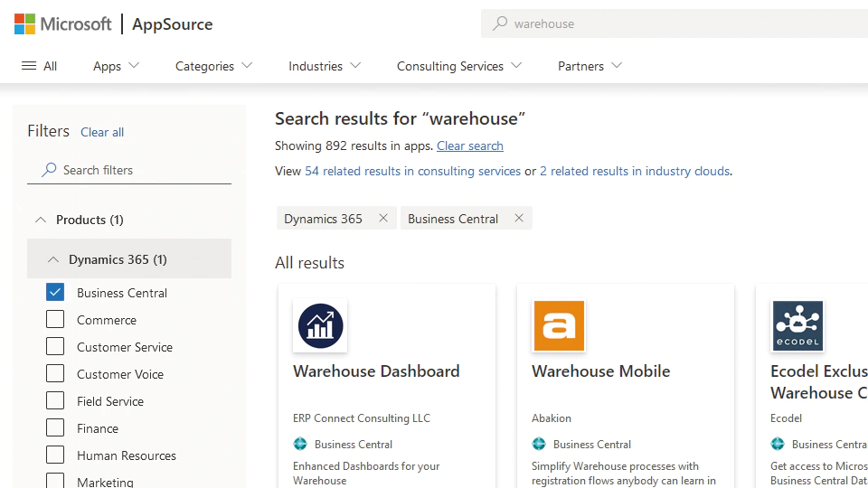This screenshot has height=488, width=868.
Task: Remove the Dynamics 365 filter chip
Action: tap(383, 218)
